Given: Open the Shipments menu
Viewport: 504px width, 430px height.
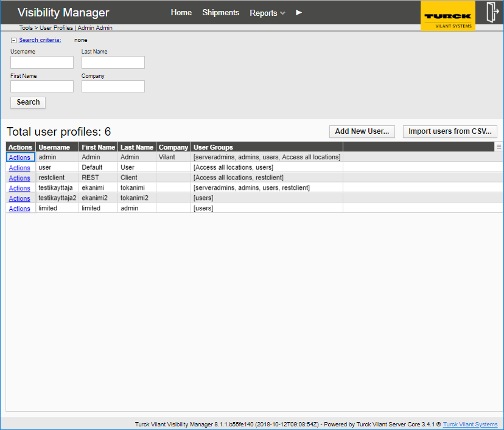Looking at the screenshot, I should 220,13.
